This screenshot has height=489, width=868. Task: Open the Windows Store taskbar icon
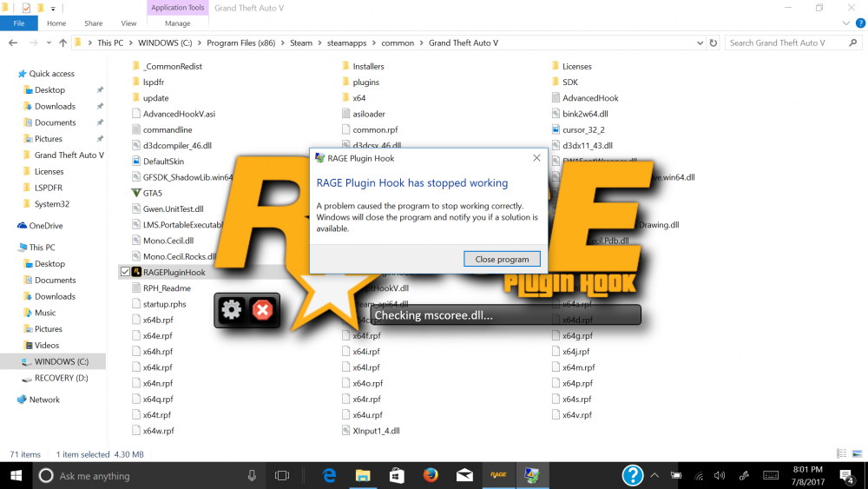(x=397, y=475)
